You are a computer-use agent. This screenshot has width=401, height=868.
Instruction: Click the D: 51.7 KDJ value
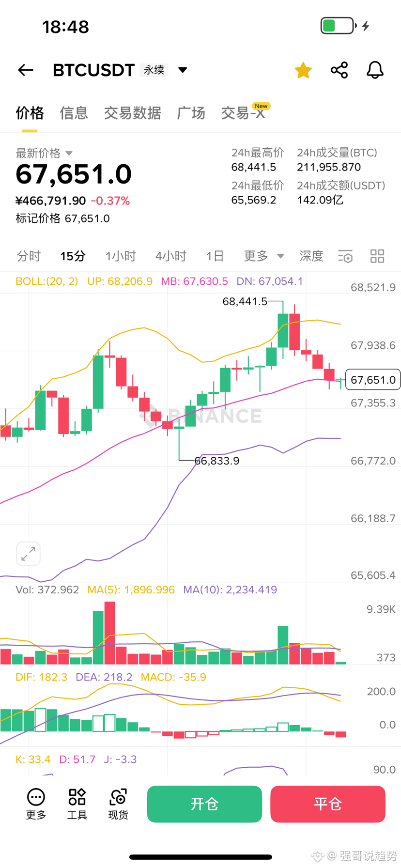coord(77,759)
